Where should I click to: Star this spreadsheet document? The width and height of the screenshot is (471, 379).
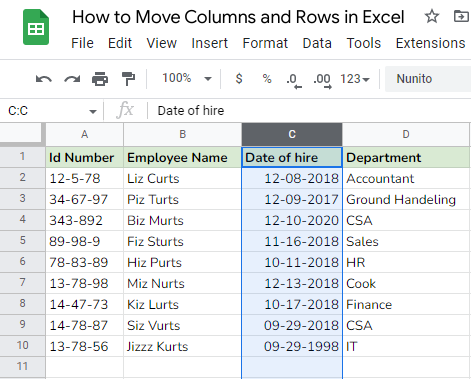(432, 16)
